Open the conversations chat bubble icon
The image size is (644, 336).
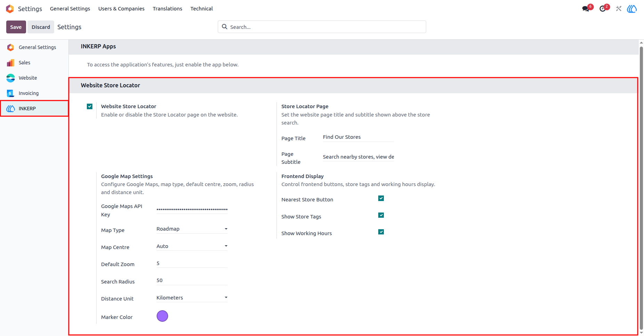[586, 9]
